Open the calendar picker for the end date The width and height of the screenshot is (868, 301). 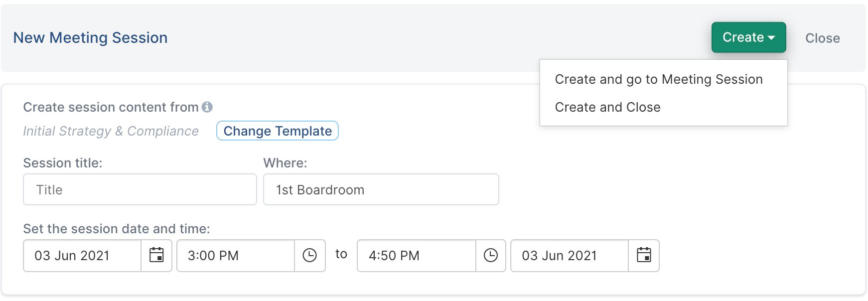pos(644,256)
